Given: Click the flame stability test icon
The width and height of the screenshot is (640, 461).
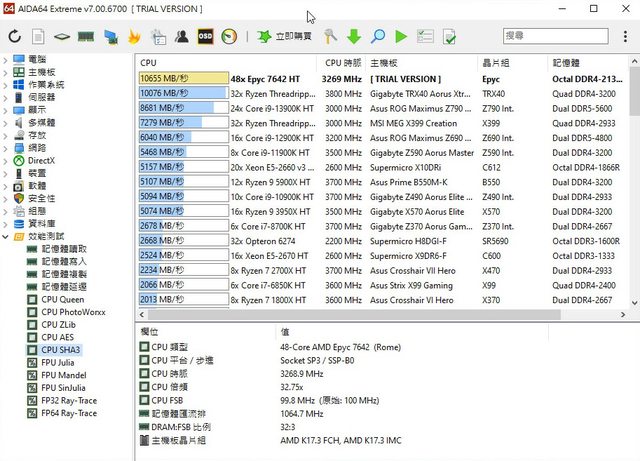Looking at the screenshot, I should (x=134, y=36).
